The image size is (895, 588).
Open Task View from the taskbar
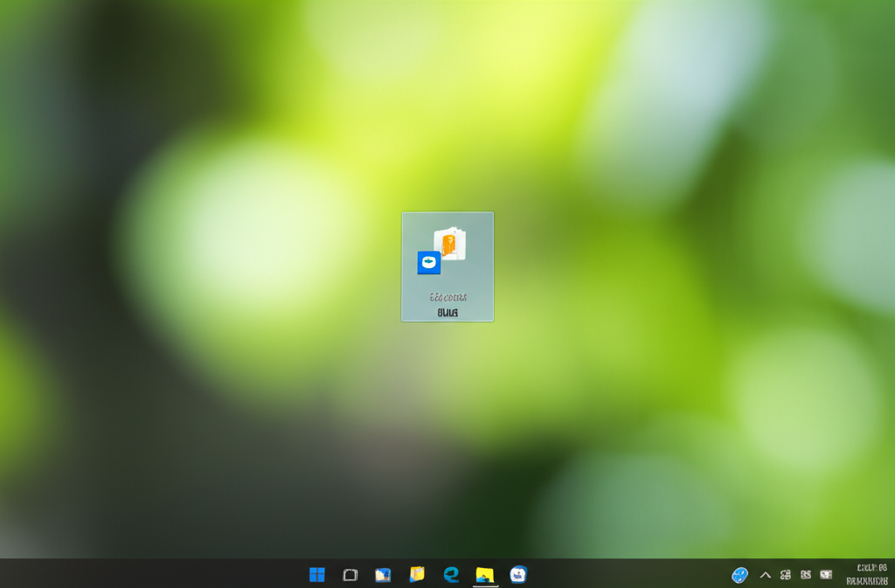click(350, 574)
